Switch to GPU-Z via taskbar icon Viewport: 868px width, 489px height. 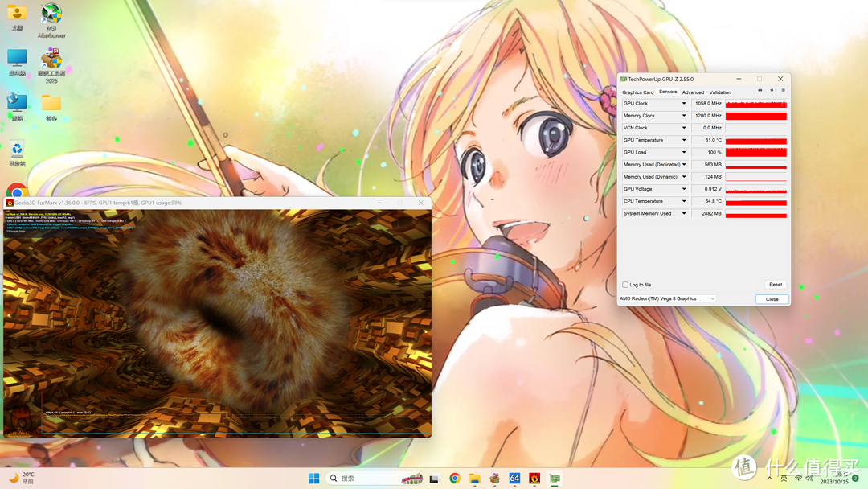(554, 478)
